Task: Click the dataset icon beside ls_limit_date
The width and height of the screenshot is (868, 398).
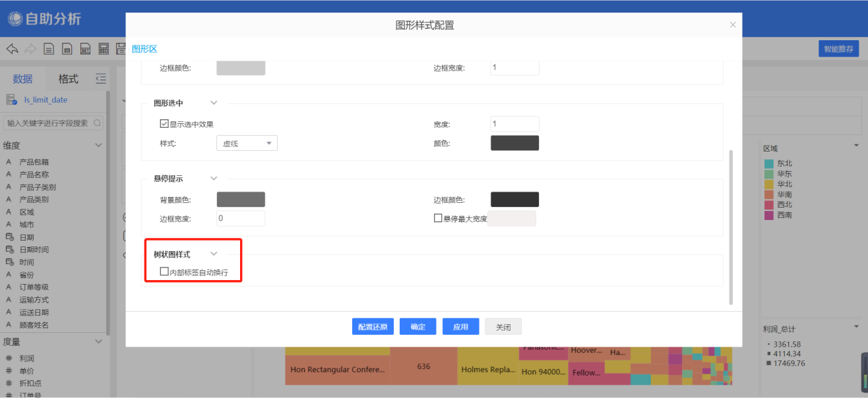Action: coord(12,99)
